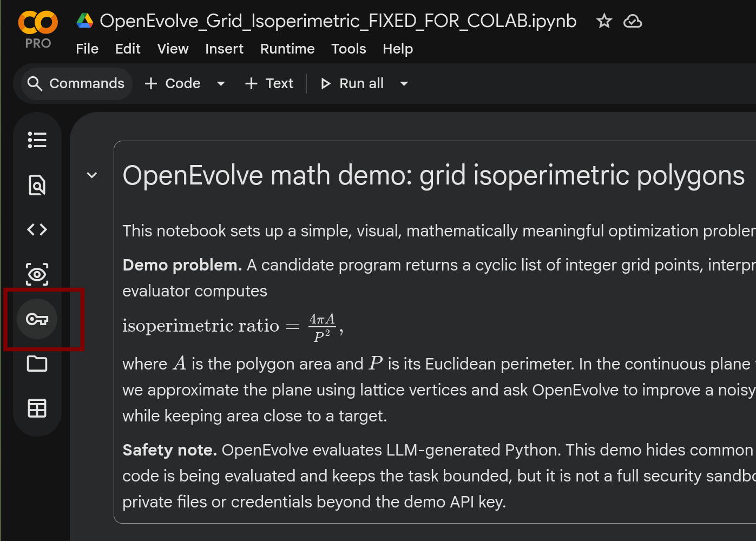Click the Google Drive file icon
This screenshot has height=541, width=756.
[x=84, y=21]
